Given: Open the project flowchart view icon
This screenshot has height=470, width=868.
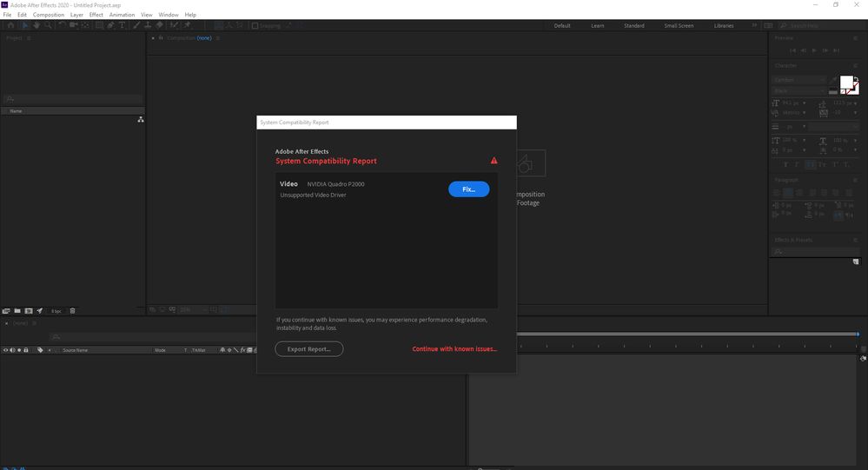Looking at the screenshot, I should 141,120.
